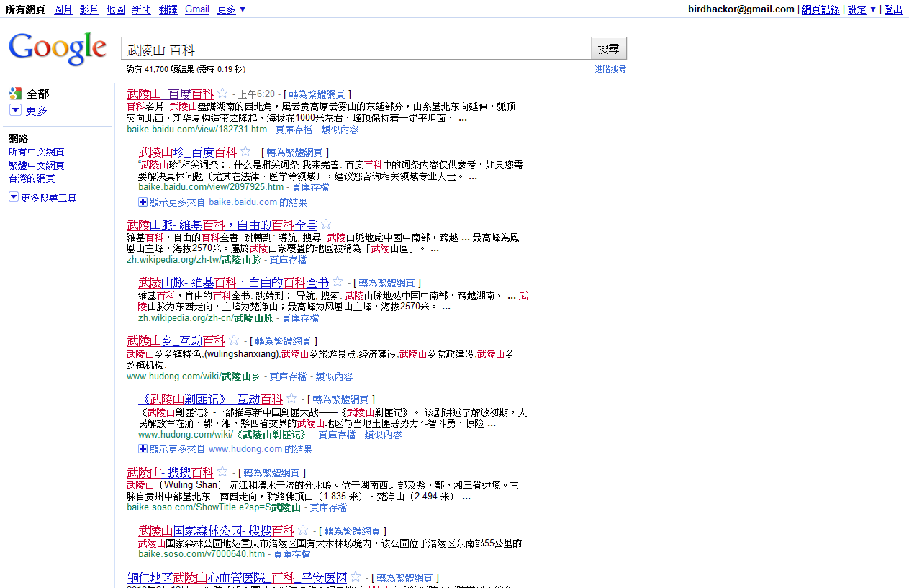Star the 铜仁地区武陵山心血管医院 result
909x588 pixels.
tap(356, 577)
